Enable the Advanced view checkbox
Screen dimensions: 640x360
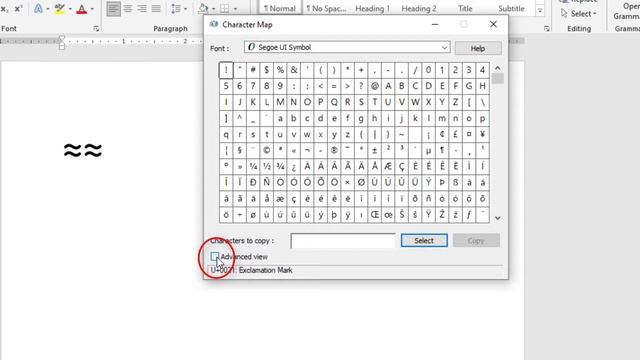[x=215, y=256]
